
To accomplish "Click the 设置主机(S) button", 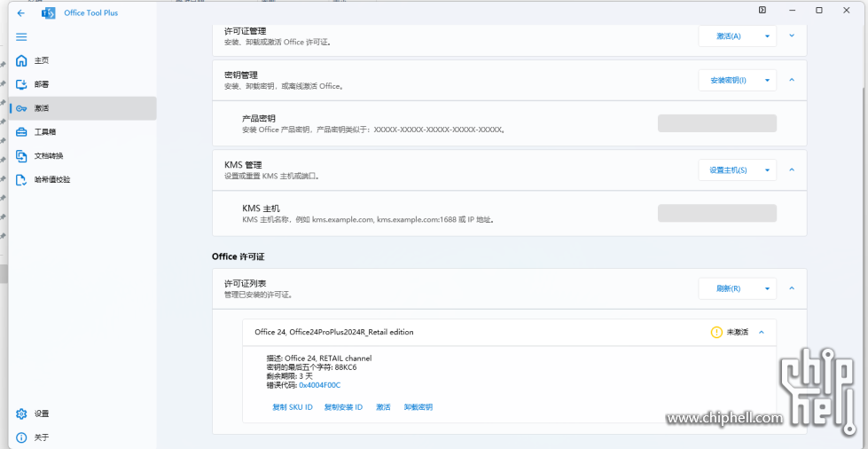I will [729, 170].
